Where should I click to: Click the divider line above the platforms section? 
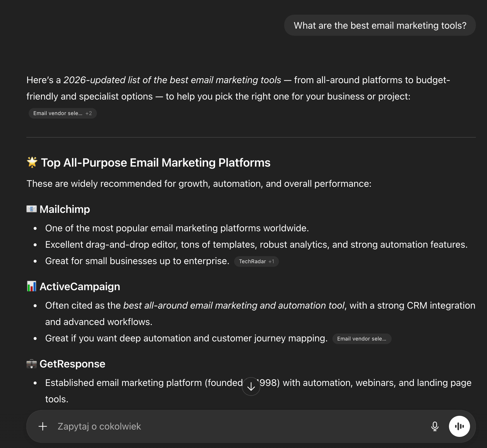[x=252, y=137]
